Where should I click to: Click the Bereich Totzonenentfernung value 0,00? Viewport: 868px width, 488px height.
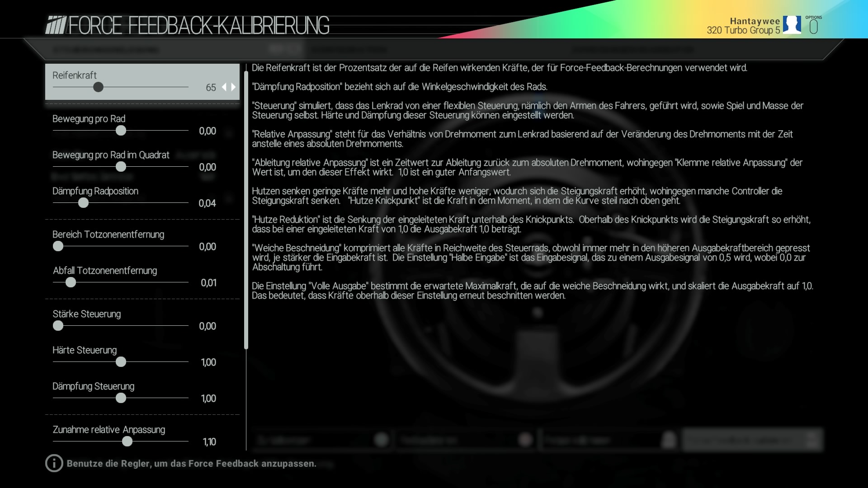(x=208, y=247)
